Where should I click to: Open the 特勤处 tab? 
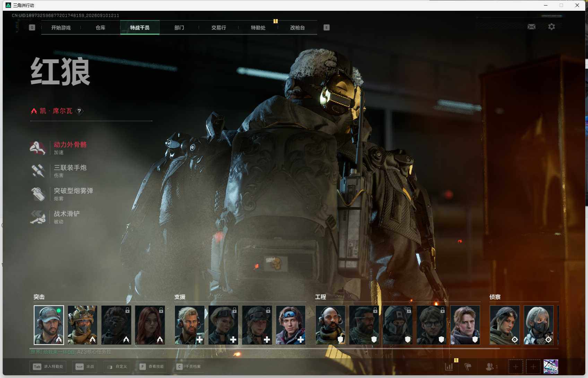tap(258, 28)
